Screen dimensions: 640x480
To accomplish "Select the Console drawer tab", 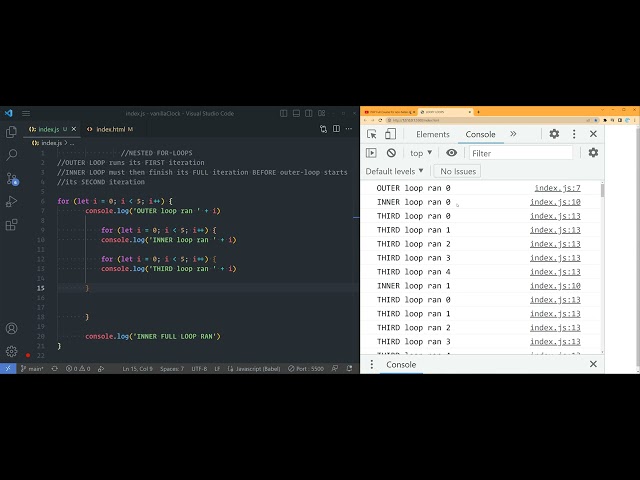I will coord(401,364).
